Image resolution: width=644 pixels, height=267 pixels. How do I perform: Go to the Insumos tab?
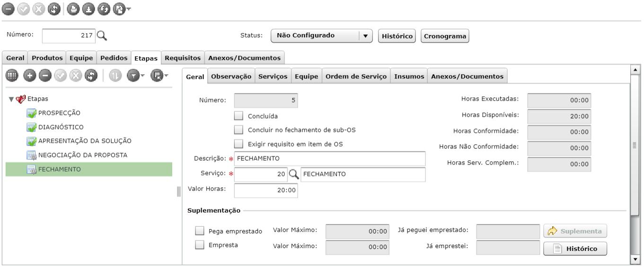click(x=409, y=76)
